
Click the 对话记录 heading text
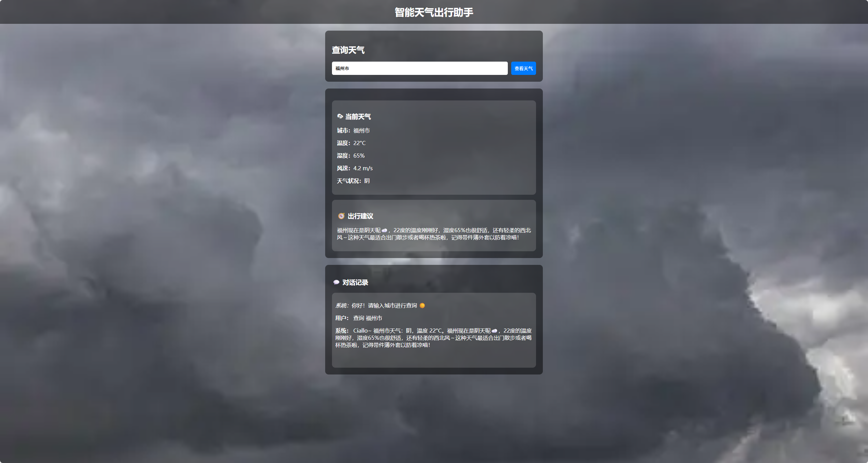(x=355, y=282)
